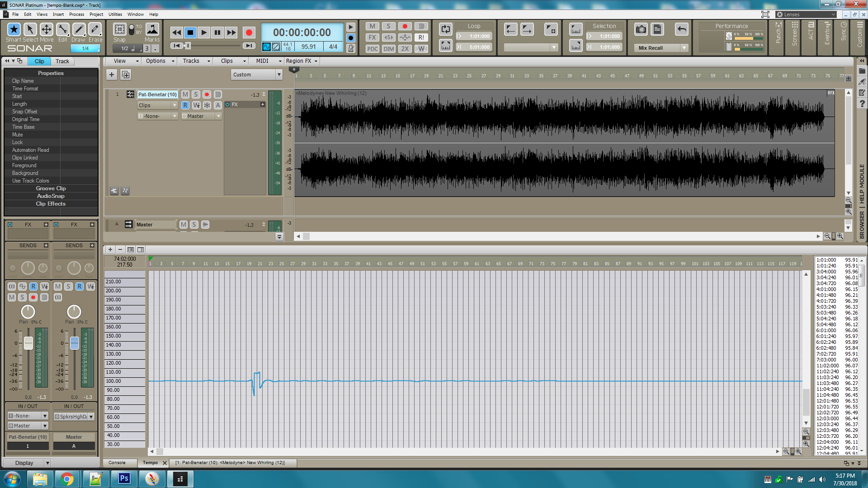Image resolution: width=868 pixels, height=488 pixels.
Task: Click the Loop on/off icon
Action: tap(445, 29)
